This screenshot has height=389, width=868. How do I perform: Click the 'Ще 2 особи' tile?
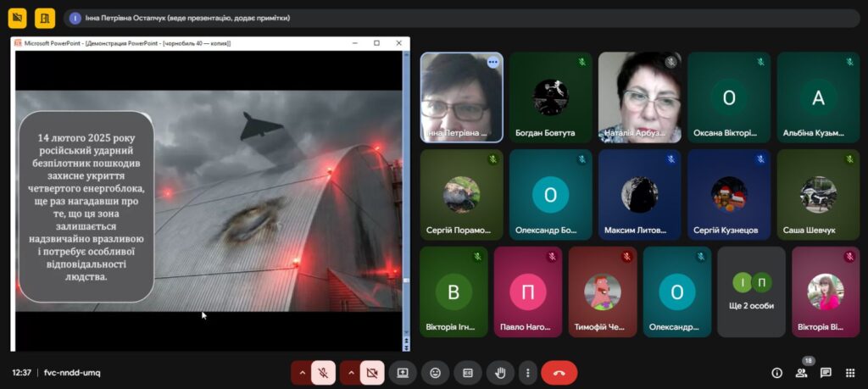pyautogui.click(x=751, y=292)
